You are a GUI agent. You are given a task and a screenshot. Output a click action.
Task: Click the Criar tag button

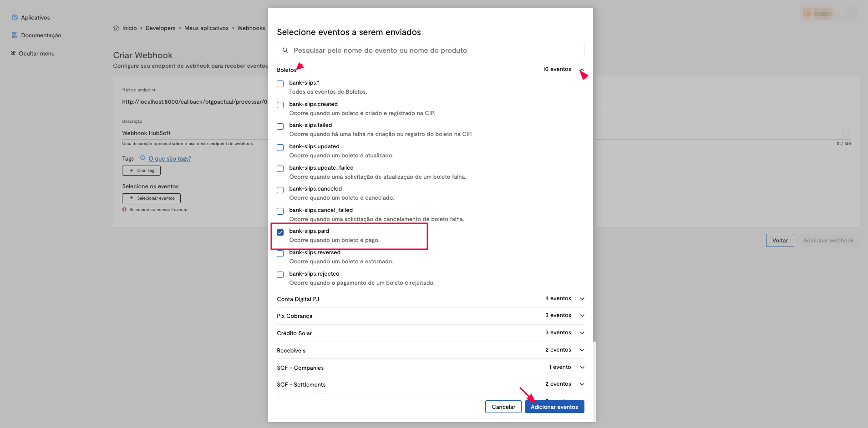click(x=141, y=171)
